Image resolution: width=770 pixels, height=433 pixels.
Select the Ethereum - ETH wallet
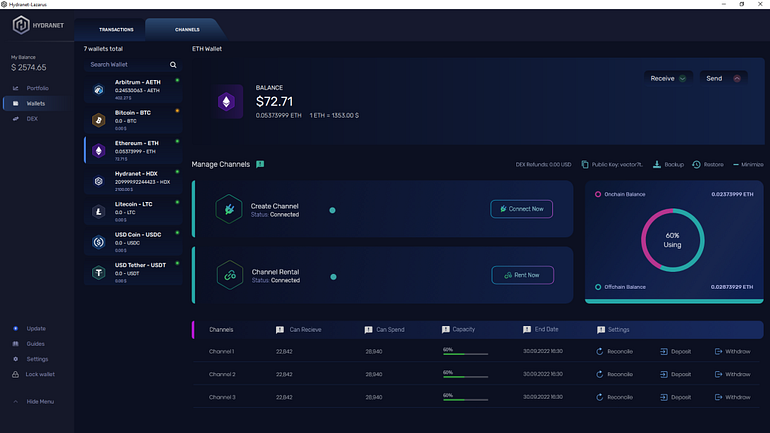133,151
